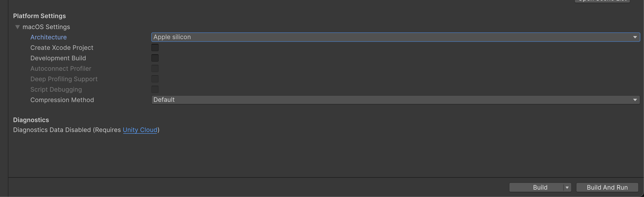Click the Development Build label
The height and width of the screenshot is (197, 644).
[58, 58]
